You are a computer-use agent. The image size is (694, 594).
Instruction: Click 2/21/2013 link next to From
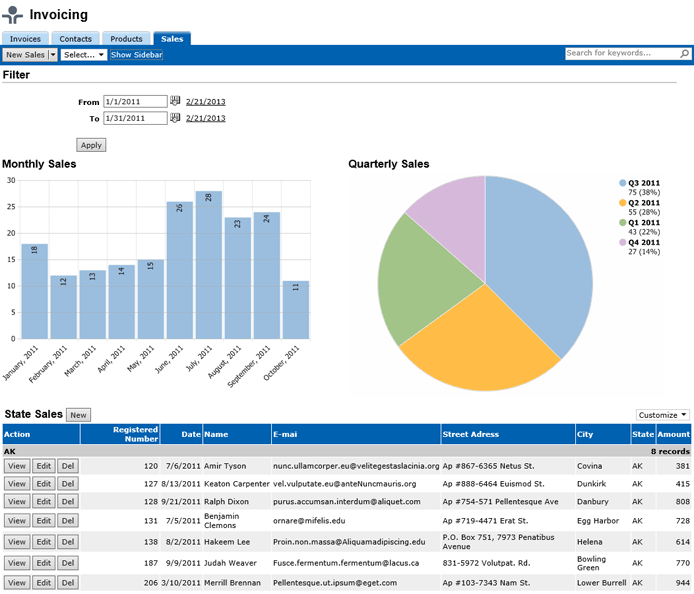205,101
